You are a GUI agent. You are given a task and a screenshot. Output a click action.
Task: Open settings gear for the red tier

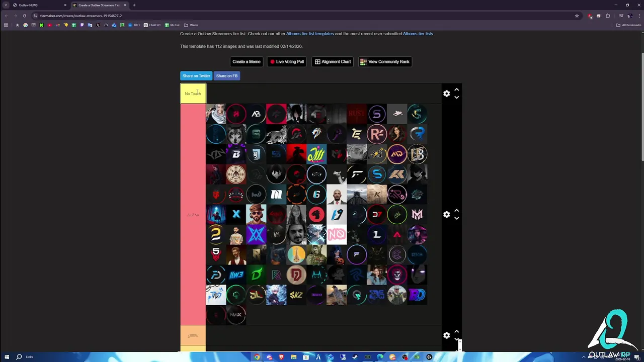[446, 214]
